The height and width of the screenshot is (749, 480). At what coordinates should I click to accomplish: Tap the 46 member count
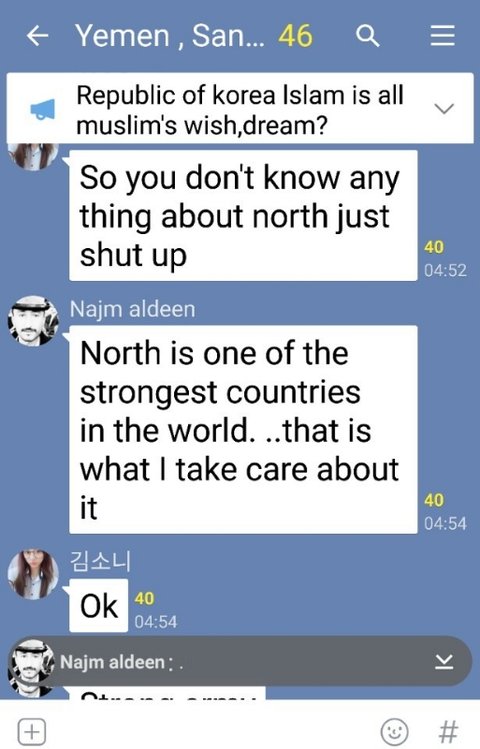[296, 36]
